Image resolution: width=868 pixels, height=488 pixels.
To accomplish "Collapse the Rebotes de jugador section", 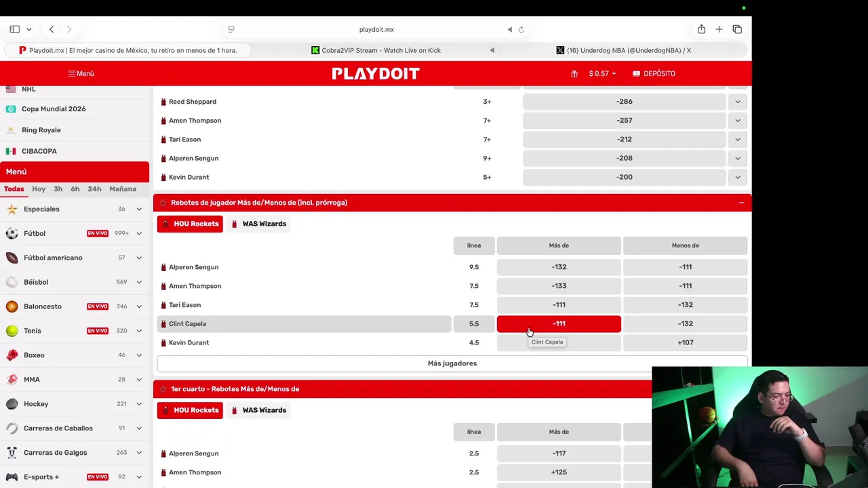I will tap(742, 203).
